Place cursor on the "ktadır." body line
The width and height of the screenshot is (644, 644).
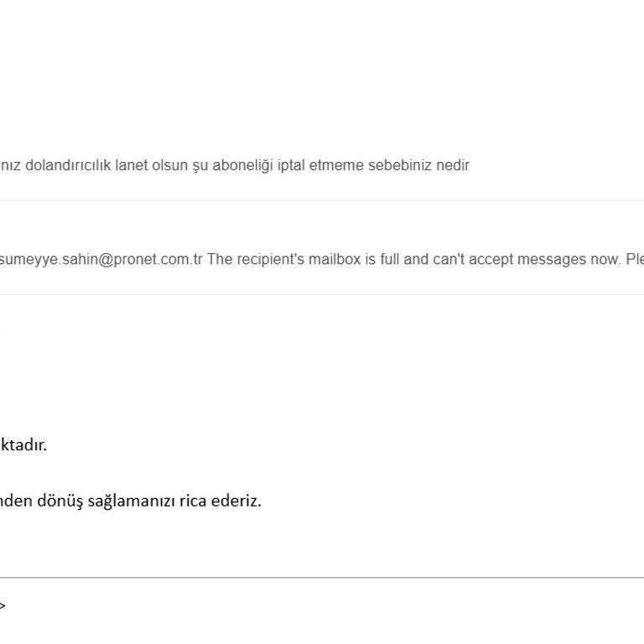point(23,445)
